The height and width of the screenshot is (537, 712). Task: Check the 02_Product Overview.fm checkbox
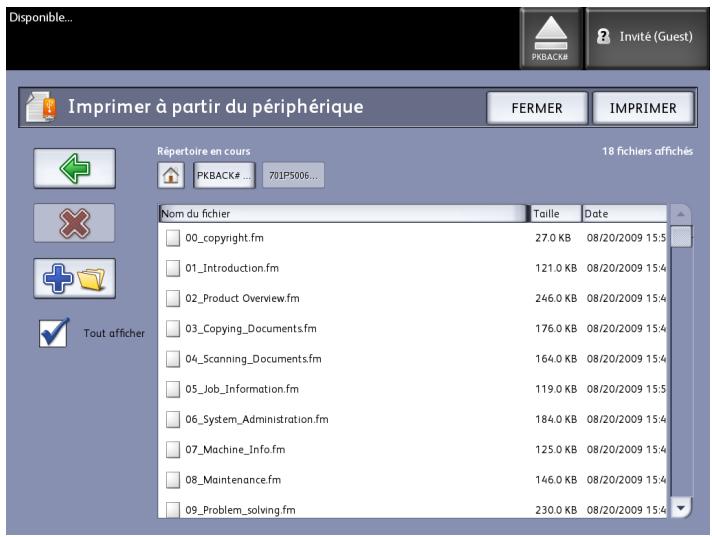tap(173, 298)
